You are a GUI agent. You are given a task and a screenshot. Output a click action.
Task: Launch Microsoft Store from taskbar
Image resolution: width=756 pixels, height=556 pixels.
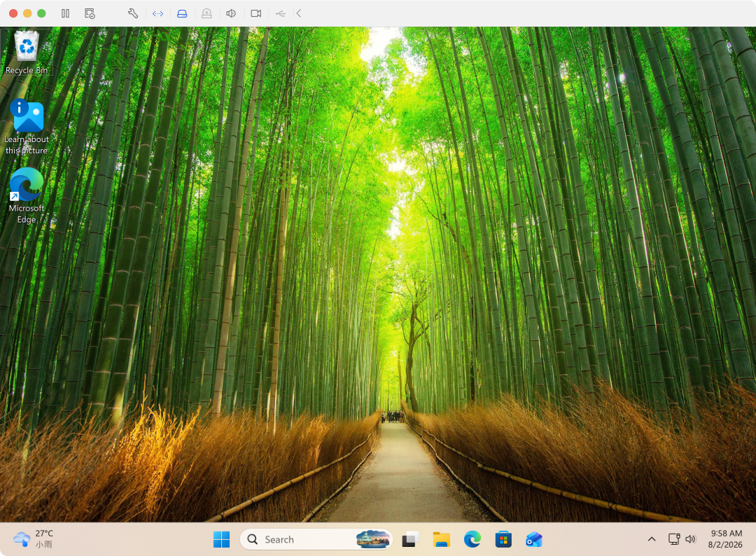pyautogui.click(x=503, y=539)
